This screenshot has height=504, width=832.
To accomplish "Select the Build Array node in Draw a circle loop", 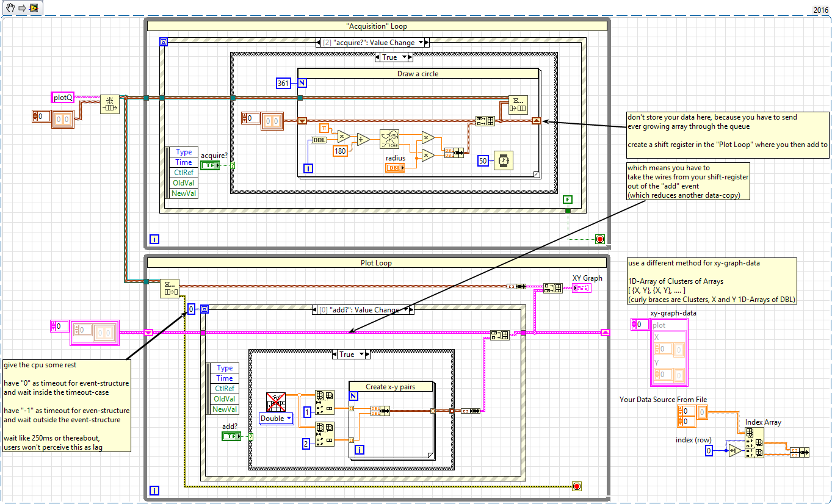I will click(485, 121).
